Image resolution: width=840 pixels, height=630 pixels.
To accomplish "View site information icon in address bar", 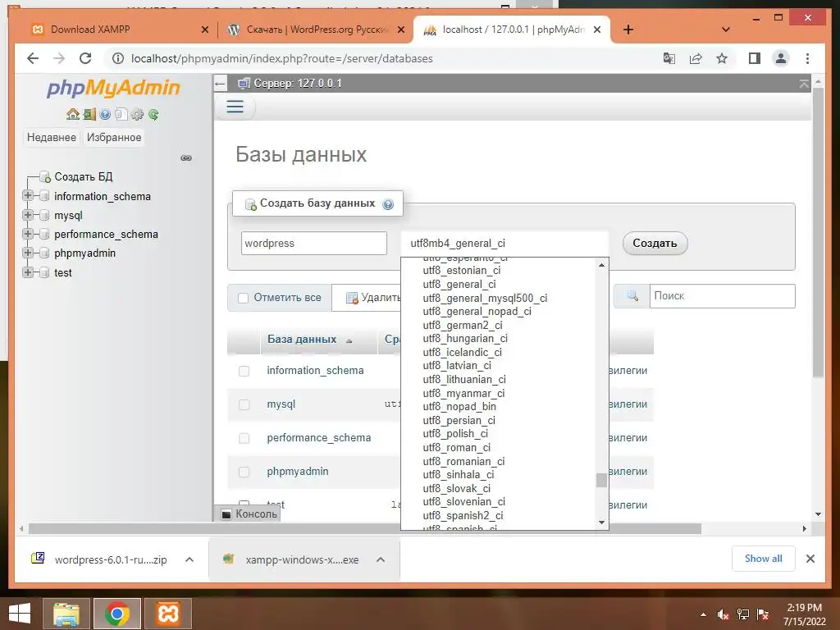I will pos(118,58).
